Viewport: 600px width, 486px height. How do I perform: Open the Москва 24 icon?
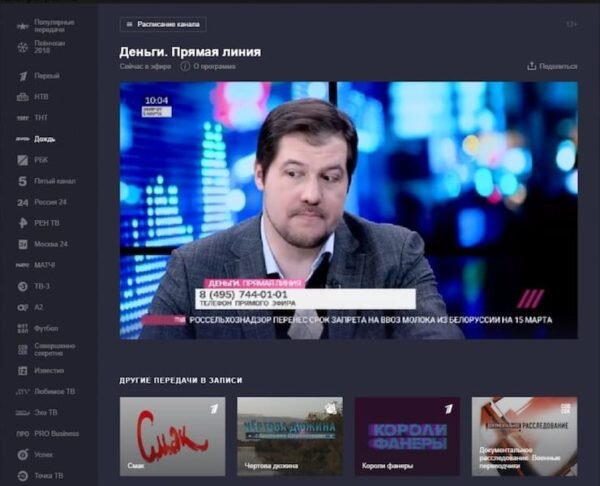pyautogui.click(x=23, y=244)
